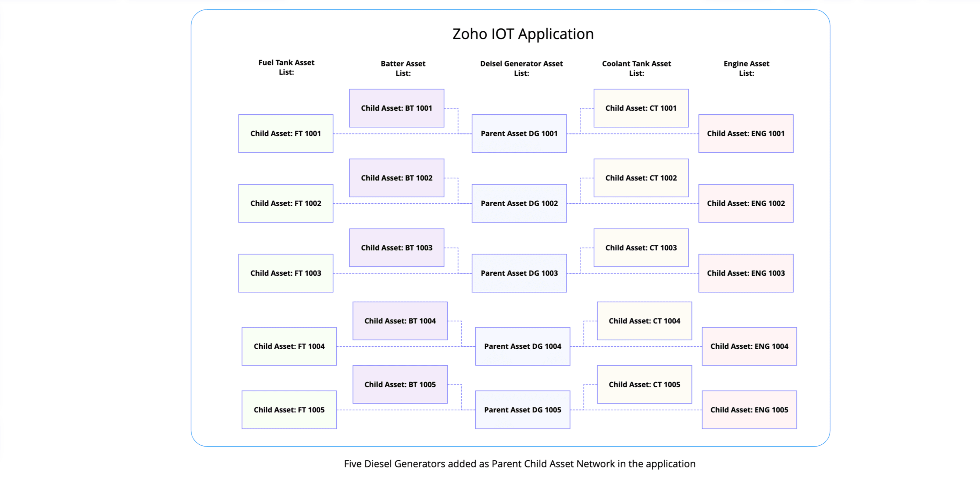Click Coolant Tank Asset List heading

636,68
